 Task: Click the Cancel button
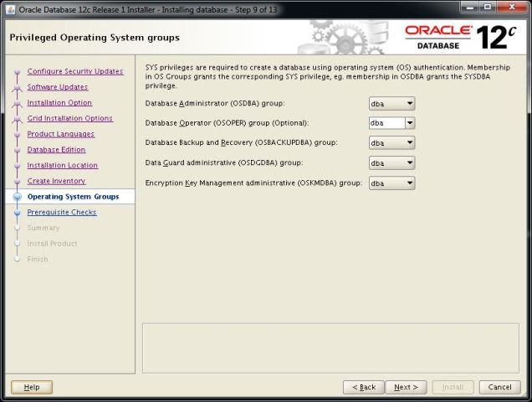point(499,387)
